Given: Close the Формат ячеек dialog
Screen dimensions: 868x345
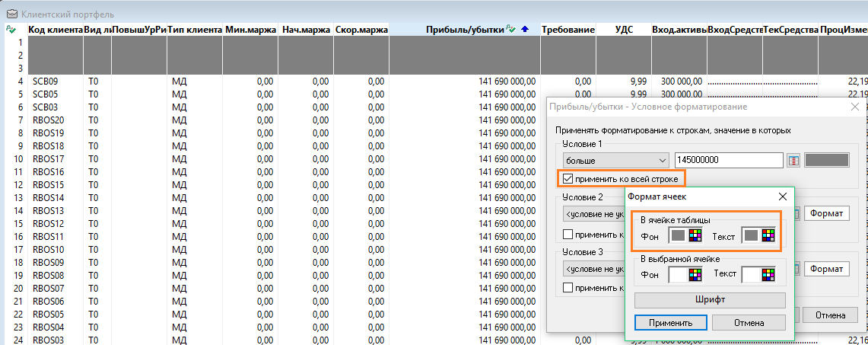Looking at the screenshot, I should click(x=782, y=196).
